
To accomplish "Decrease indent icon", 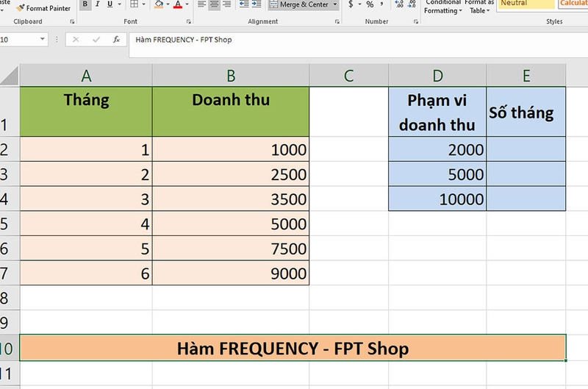I will point(244,4).
